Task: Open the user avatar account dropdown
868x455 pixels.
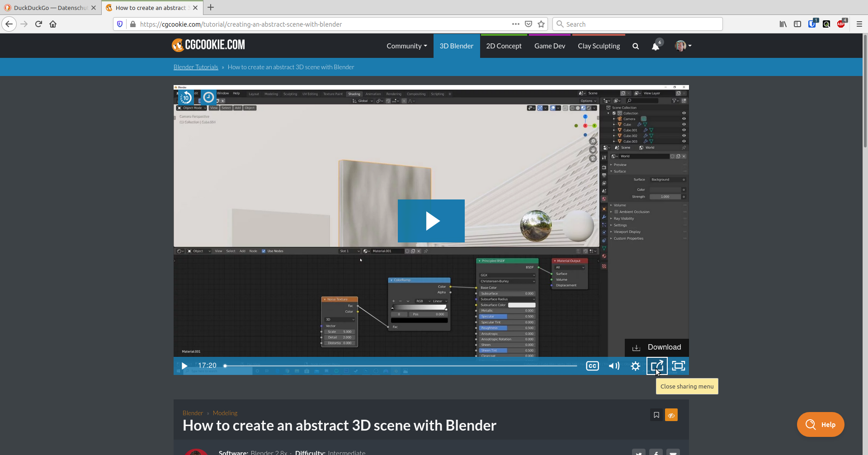Action: [x=683, y=46]
